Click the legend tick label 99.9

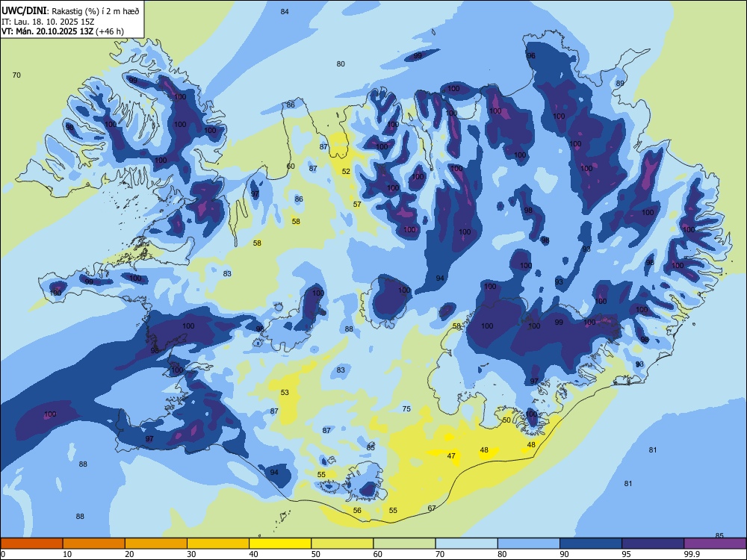point(691,554)
